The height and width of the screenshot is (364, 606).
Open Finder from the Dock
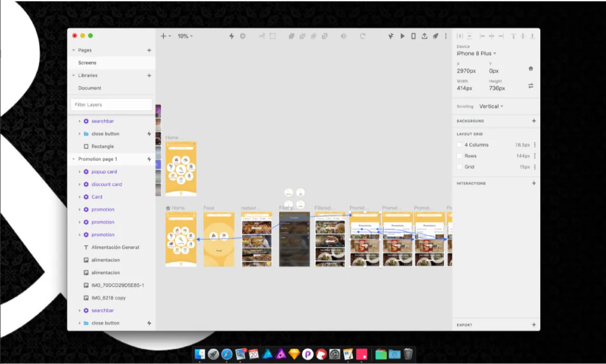pyautogui.click(x=200, y=354)
